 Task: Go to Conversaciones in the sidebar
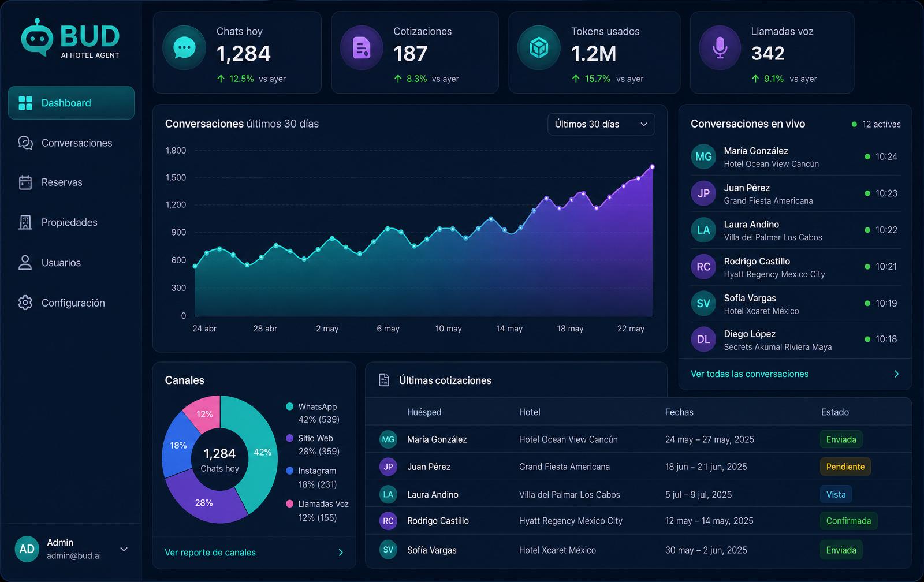coord(71,143)
